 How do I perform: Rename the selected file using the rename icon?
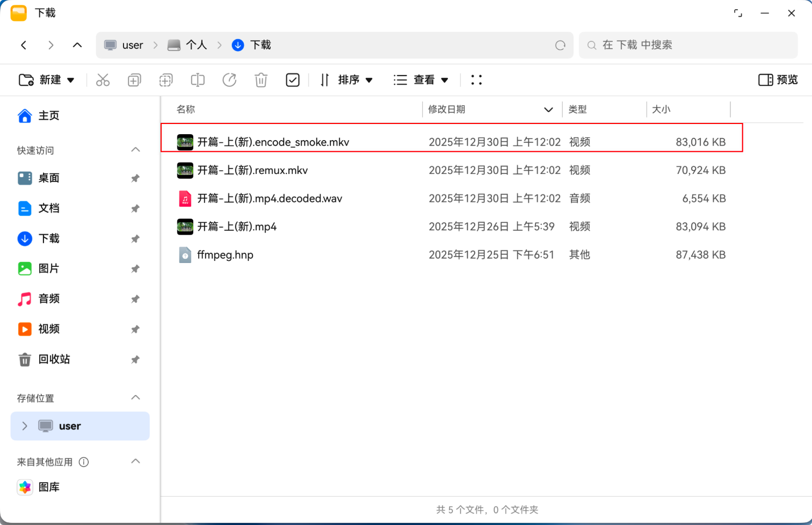197,79
